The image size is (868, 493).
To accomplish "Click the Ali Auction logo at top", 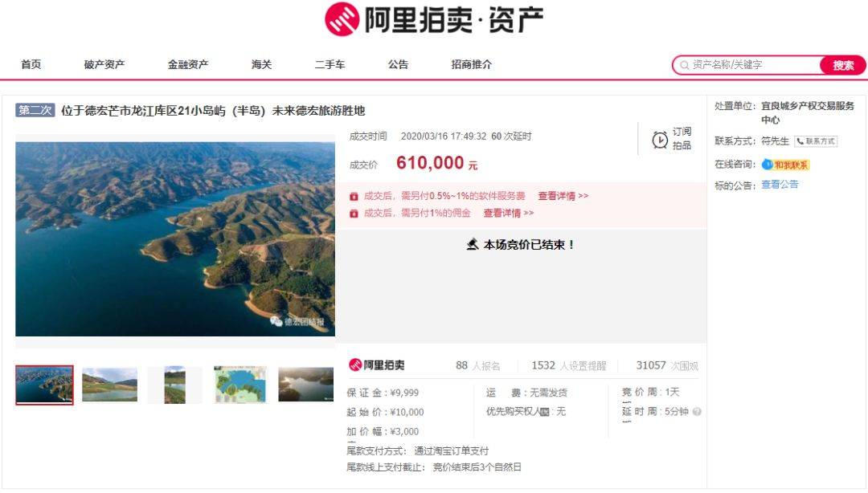I will (433, 19).
